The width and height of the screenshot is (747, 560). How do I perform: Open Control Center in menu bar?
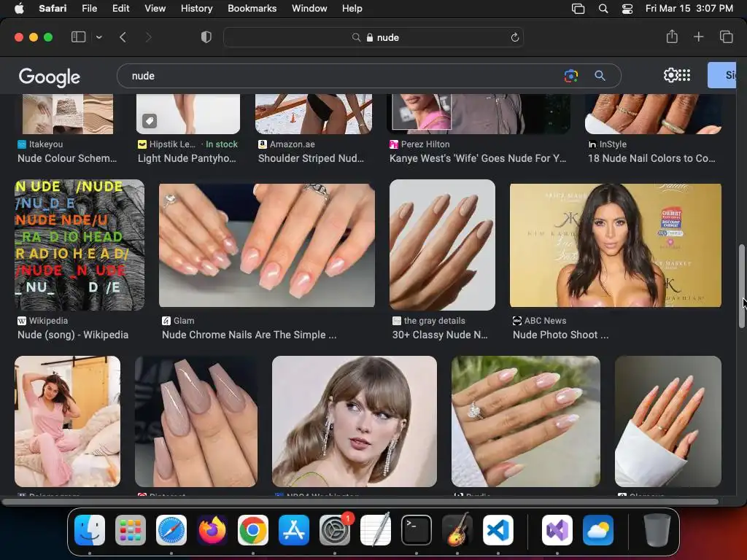[627, 9]
